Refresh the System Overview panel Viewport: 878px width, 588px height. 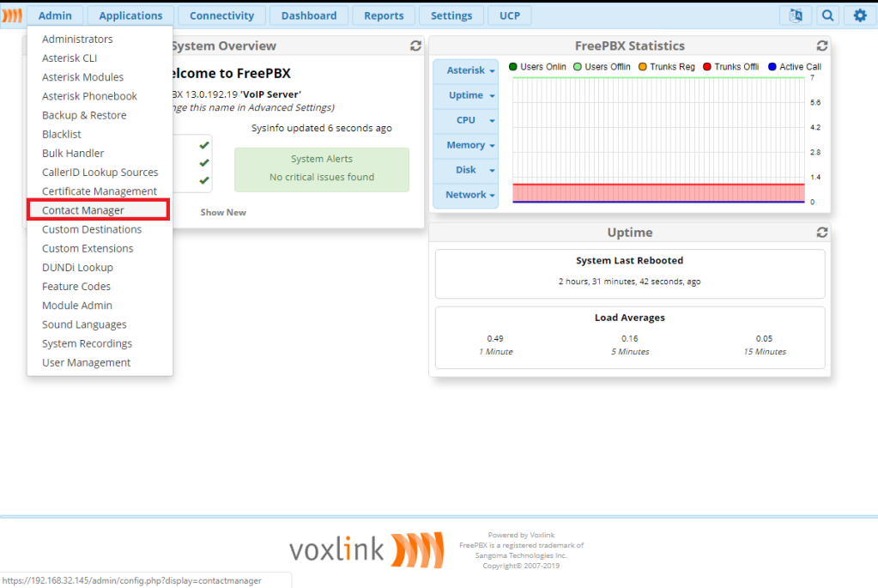[x=415, y=45]
